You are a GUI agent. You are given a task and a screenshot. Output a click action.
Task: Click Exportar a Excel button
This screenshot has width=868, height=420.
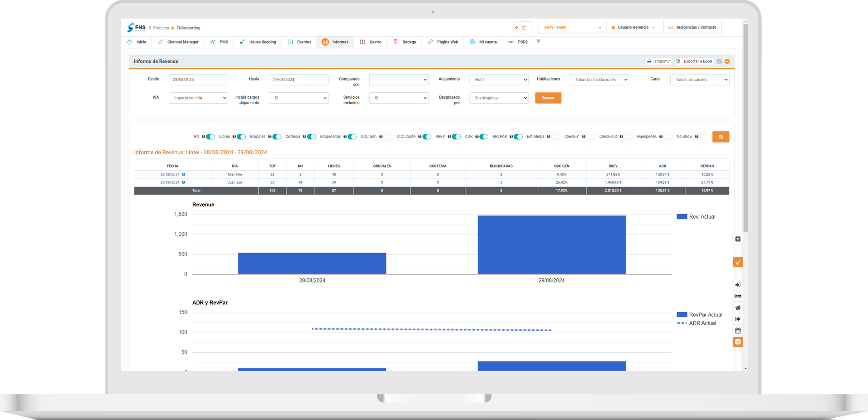click(694, 62)
